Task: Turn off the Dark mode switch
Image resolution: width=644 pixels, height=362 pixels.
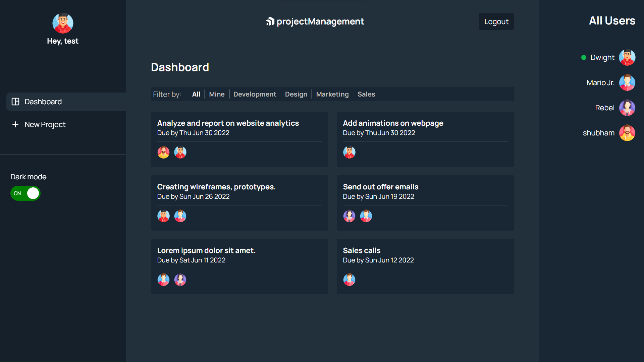Action: [25, 193]
